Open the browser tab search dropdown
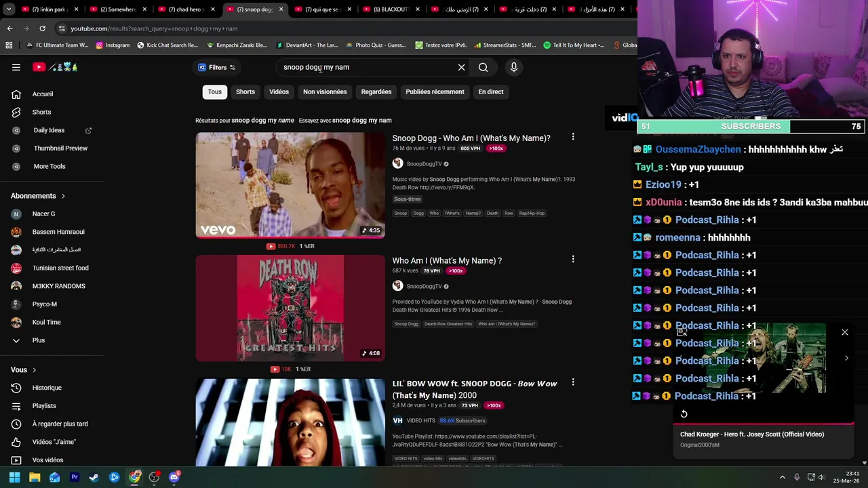This screenshot has height=488, width=868. pos(8,9)
